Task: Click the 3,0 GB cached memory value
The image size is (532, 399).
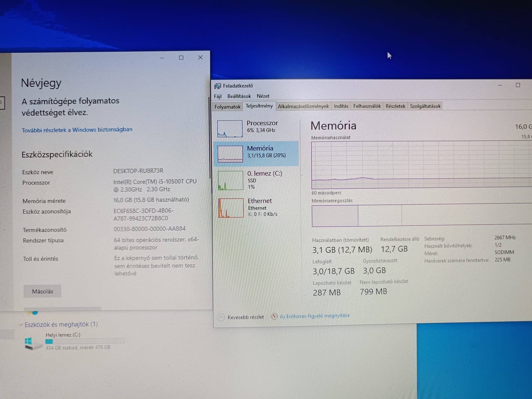Action: coord(374,270)
